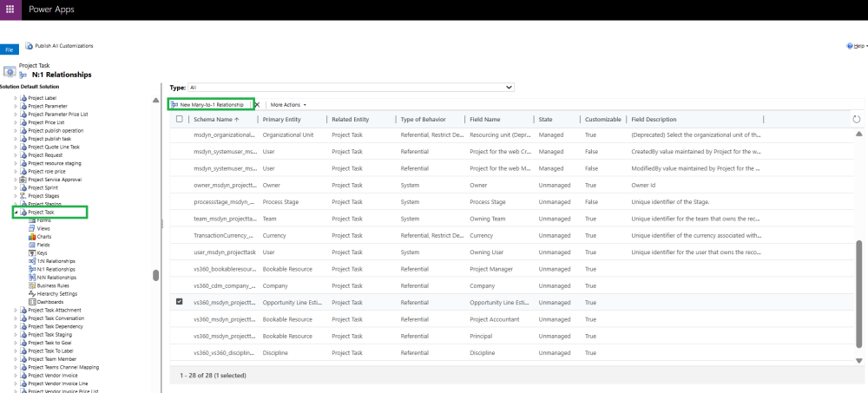Open Dashboards under Project Task
Screen dimensions: 868x393
coord(51,301)
